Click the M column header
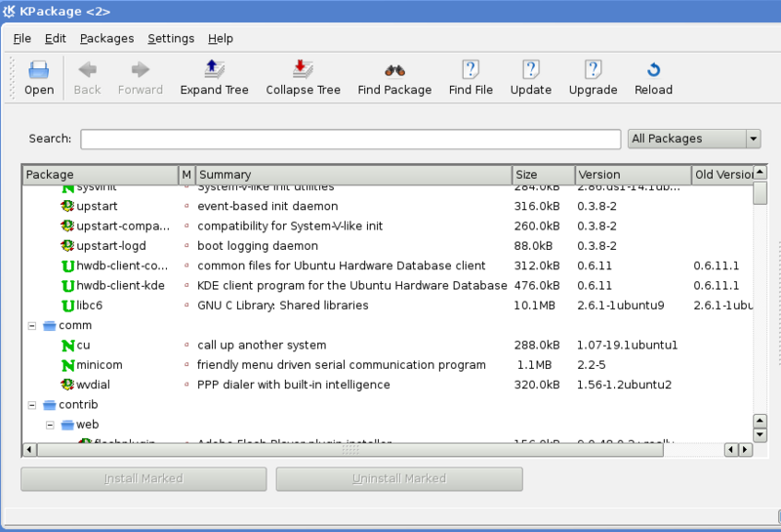 186,175
